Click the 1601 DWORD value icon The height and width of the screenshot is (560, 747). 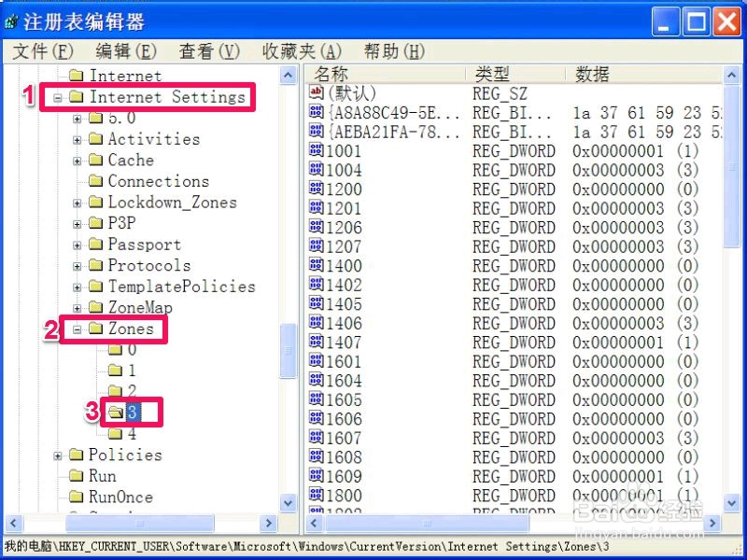point(317,360)
